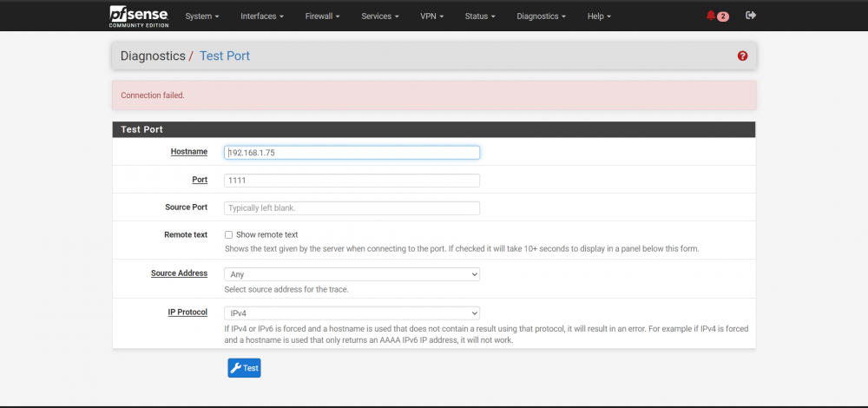Click the Source Port label
Image resolution: width=868 pixels, height=408 pixels.
coord(186,207)
